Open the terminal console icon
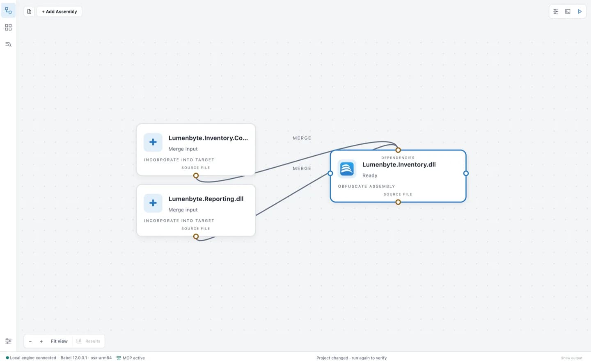The image size is (591, 364). pos(568,11)
